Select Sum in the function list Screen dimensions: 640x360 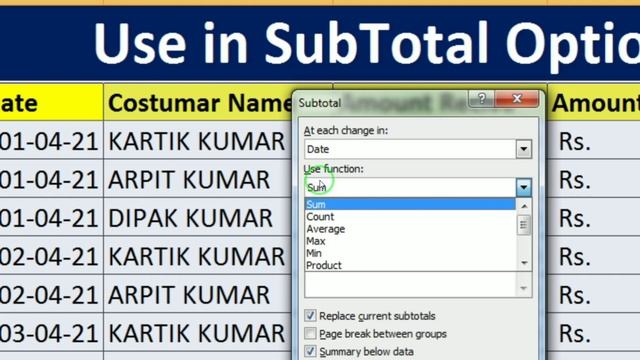pyautogui.click(x=410, y=204)
